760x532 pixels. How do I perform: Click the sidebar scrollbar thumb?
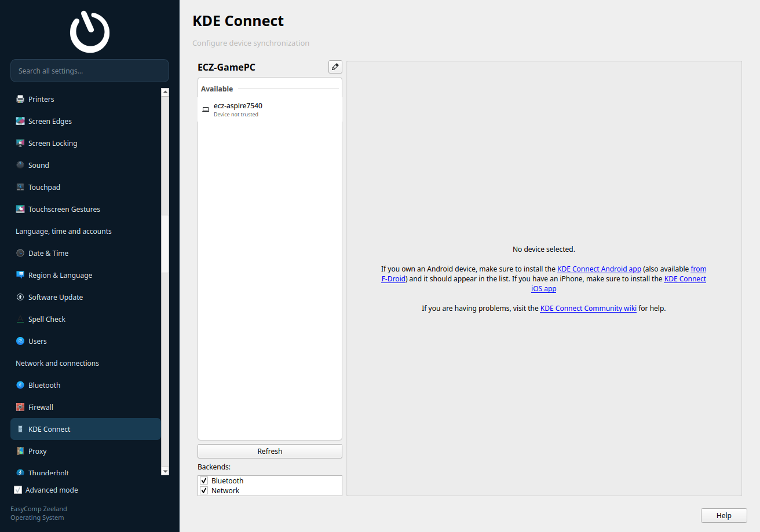coord(165,243)
